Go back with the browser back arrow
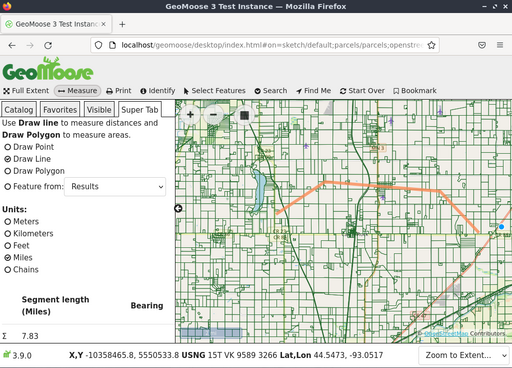This screenshot has height=368, width=512. coord(12,45)
